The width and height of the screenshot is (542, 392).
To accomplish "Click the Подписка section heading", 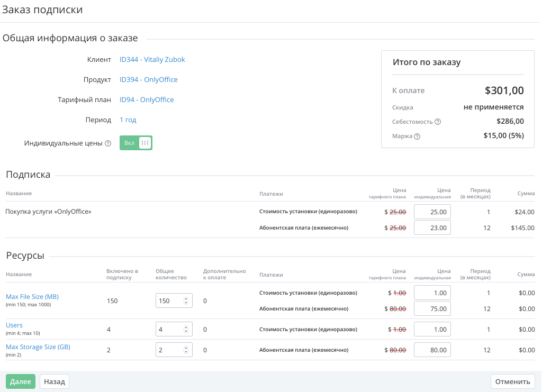I will (x=28, y=175).
